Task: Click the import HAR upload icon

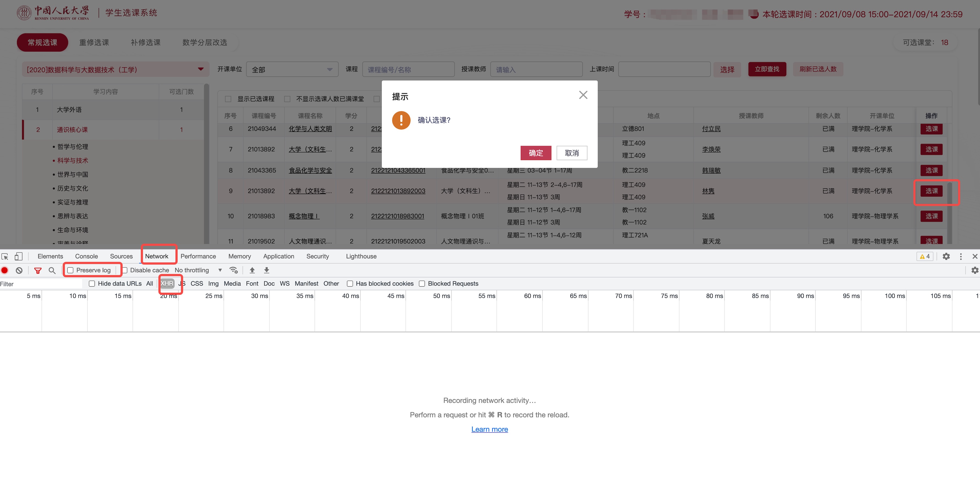Action: pyautogui.click(x=252, y=270)
